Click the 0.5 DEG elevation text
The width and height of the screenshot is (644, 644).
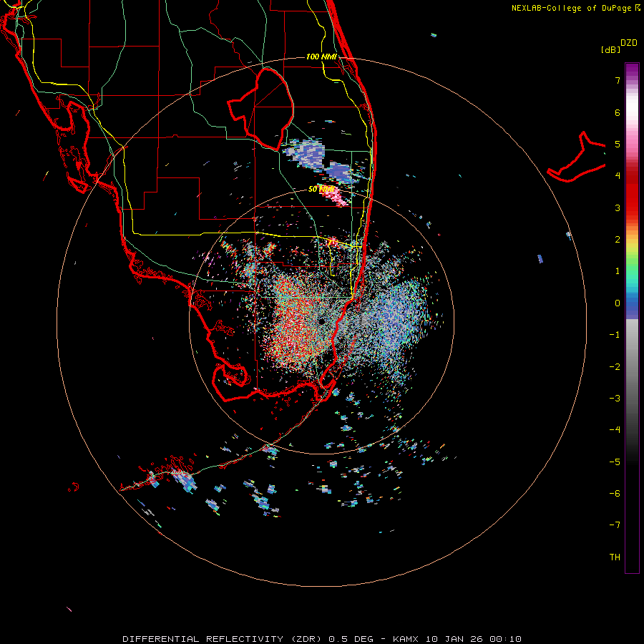point(351,639)
